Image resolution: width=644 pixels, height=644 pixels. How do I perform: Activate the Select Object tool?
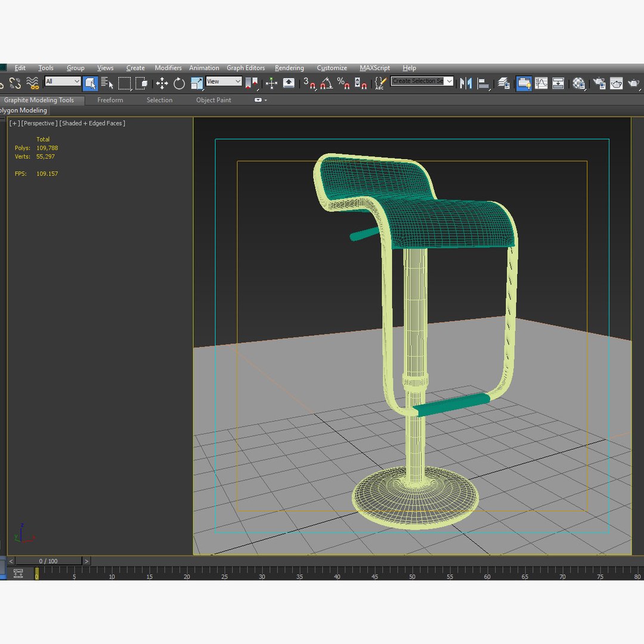pyautogui.click(x=91, y=83)
